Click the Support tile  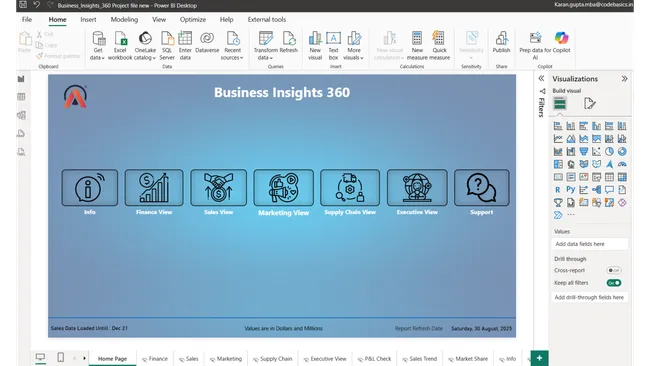click(x=482, y=188)
